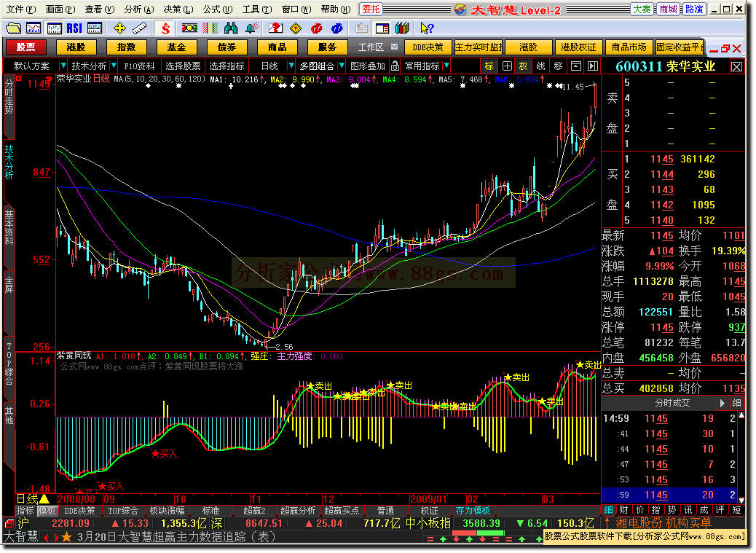This screenshot has height=553, width=756.
Task: Click the blue phi symbol icon
Action: pyautogui.click(x=336, y=28)
